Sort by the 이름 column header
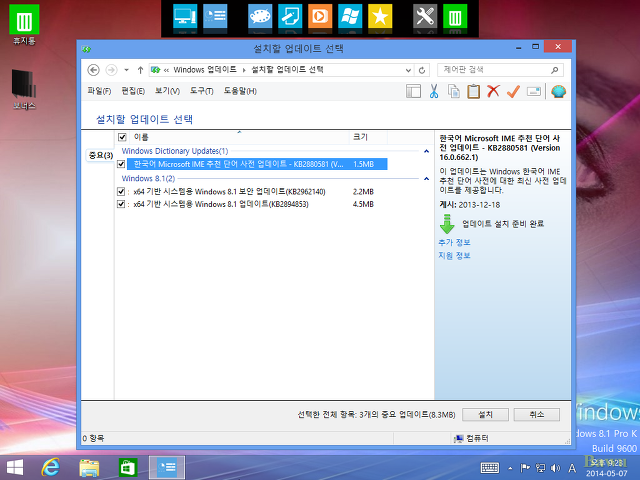The width and height of the screenshot is (640, 480). tap(240, 137)
